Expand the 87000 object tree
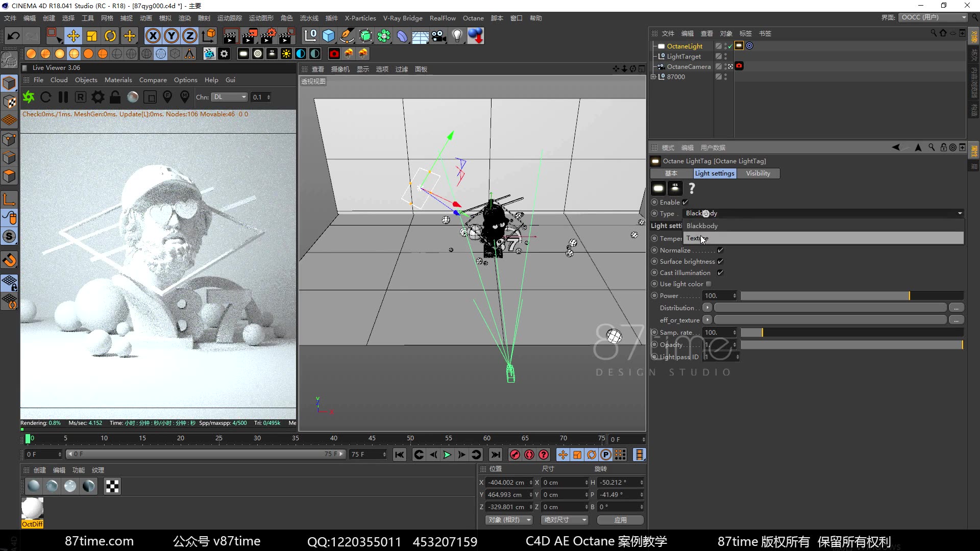The height and width of the screenshot is (551, 980). point(653,77)
